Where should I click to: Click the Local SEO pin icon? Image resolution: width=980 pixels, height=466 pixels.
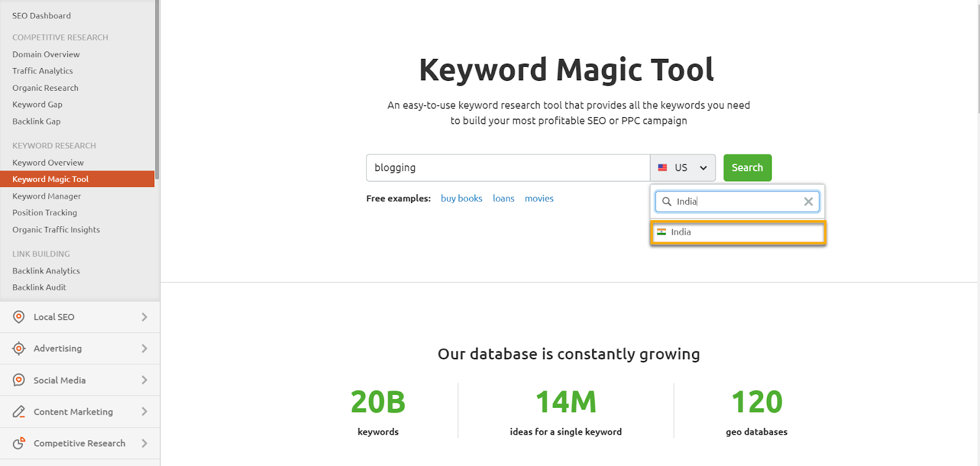(19, 317)
